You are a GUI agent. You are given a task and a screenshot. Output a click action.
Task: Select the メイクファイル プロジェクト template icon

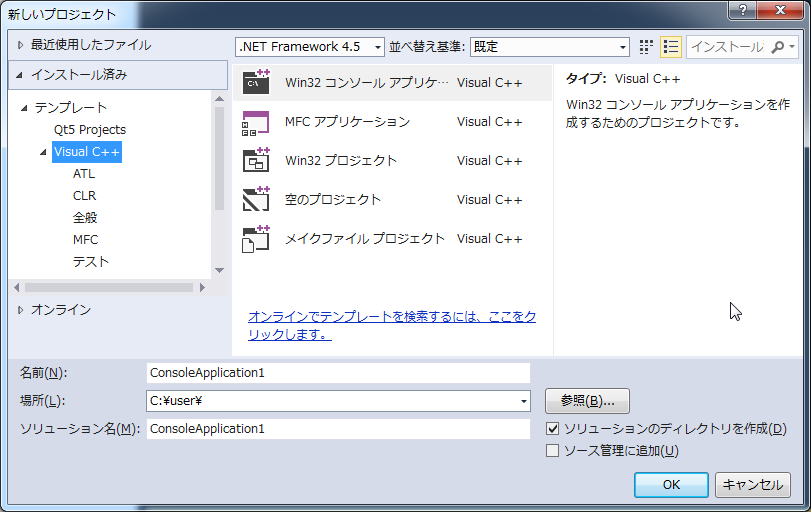[256, 239]
